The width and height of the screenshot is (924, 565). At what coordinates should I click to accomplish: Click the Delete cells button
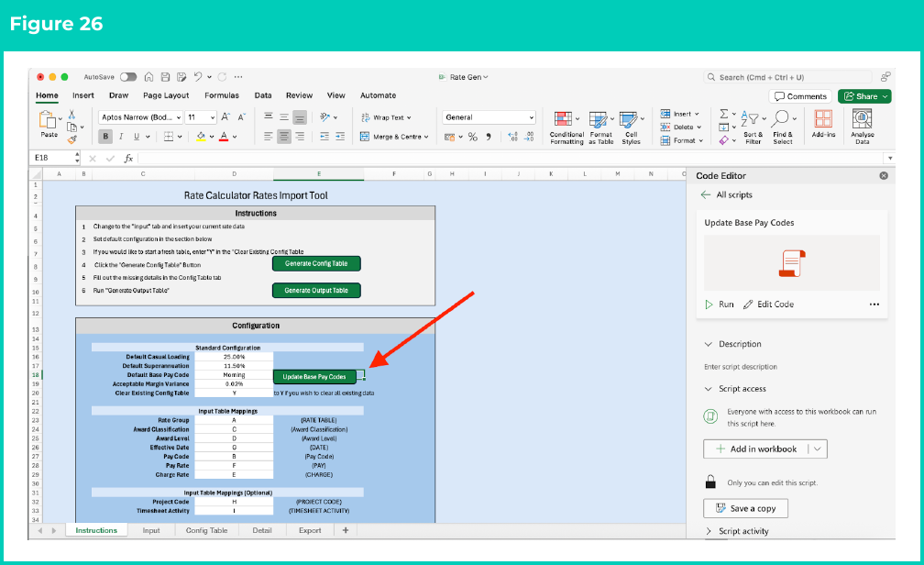(x=680, y=127)
